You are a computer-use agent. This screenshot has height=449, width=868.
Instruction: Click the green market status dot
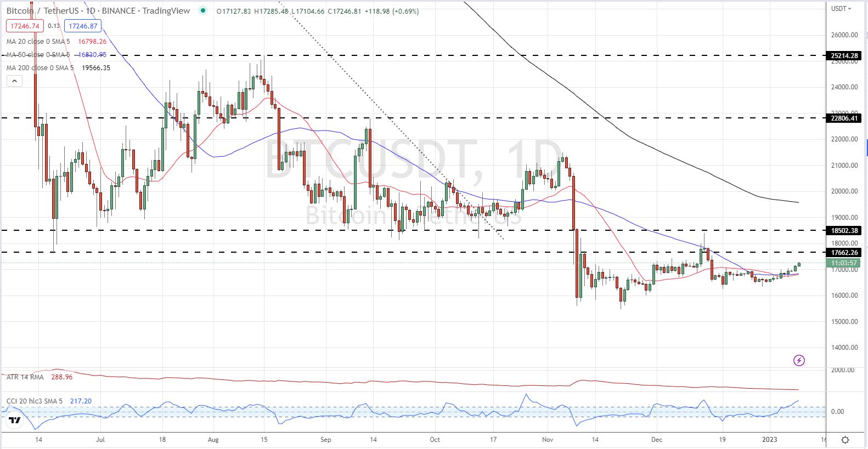pyautogui.click(x=204, y=10)
